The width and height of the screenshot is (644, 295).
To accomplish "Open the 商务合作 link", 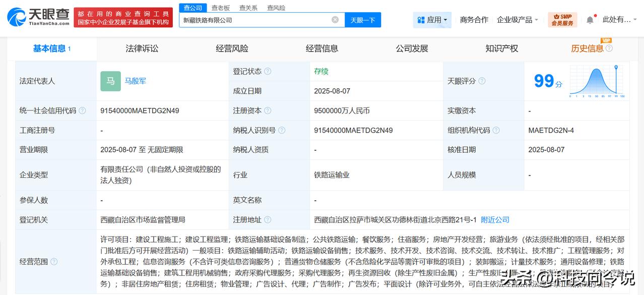I will click(474, 20).
